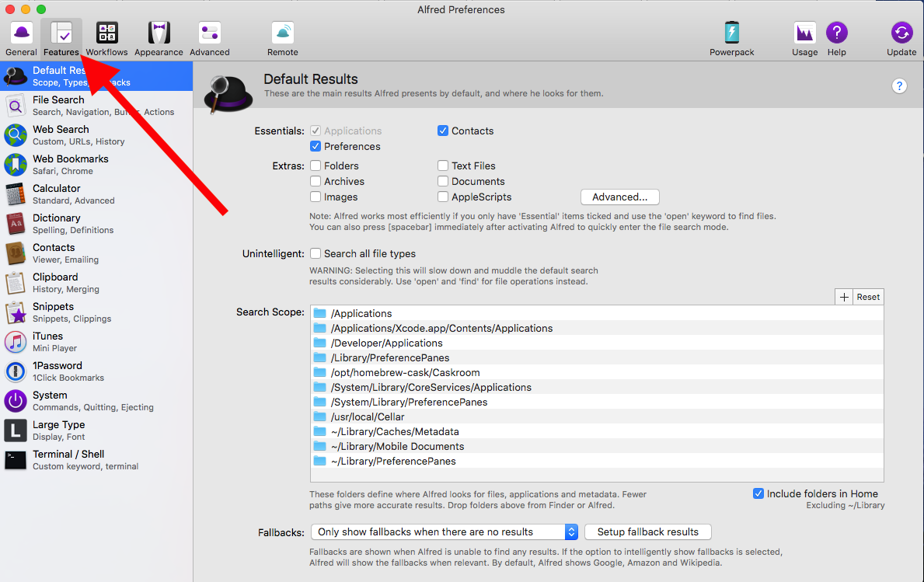
Task: Select System commands in the sidebar
Action: coord(96,401)
